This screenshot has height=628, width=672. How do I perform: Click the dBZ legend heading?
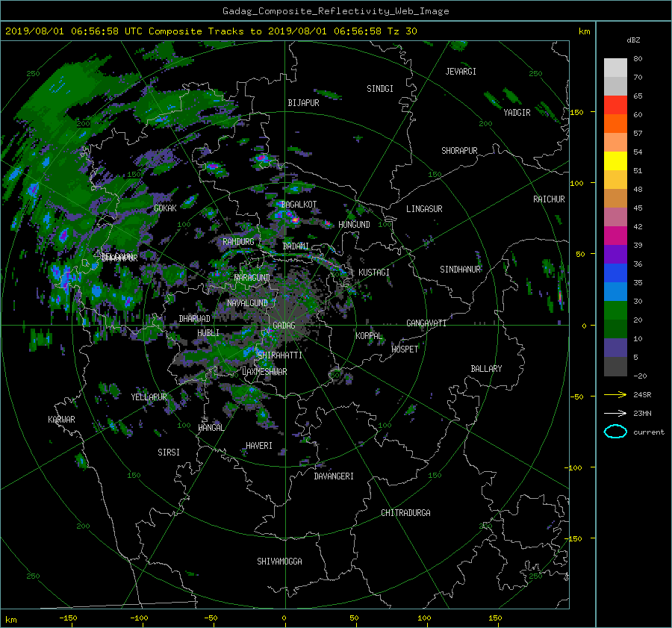[x=633, y=40]
